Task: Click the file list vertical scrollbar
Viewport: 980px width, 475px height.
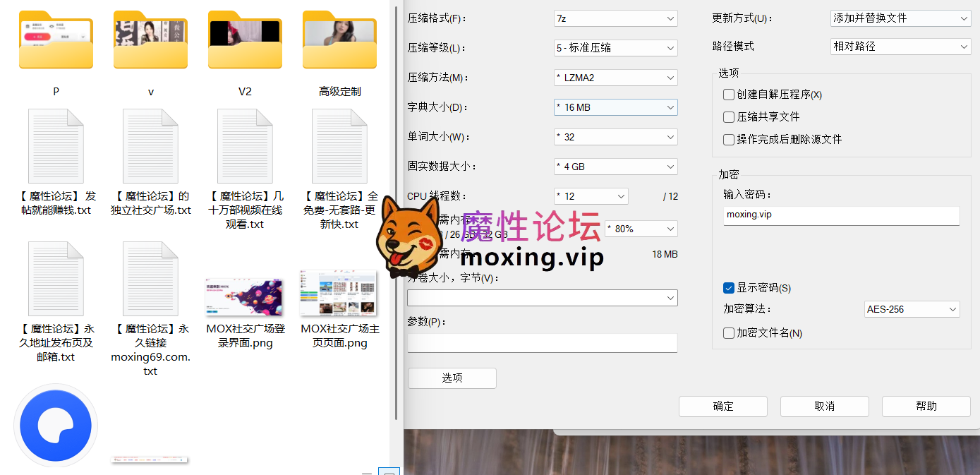Action: click(x=397, y=212)
